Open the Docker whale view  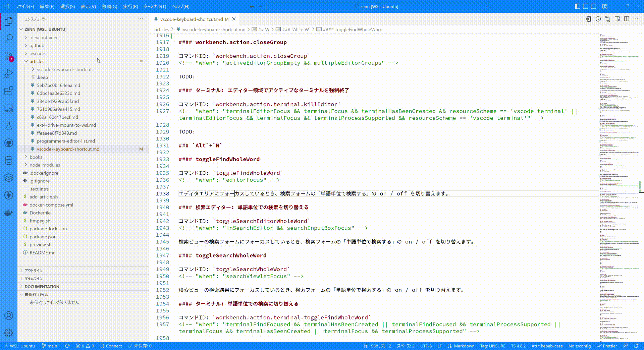click(9, 213)
